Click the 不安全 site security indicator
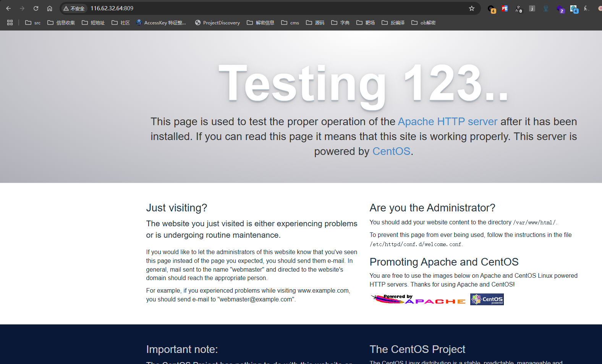The width and height of the screenshot is (602, 364). click(x=74, y=8)
